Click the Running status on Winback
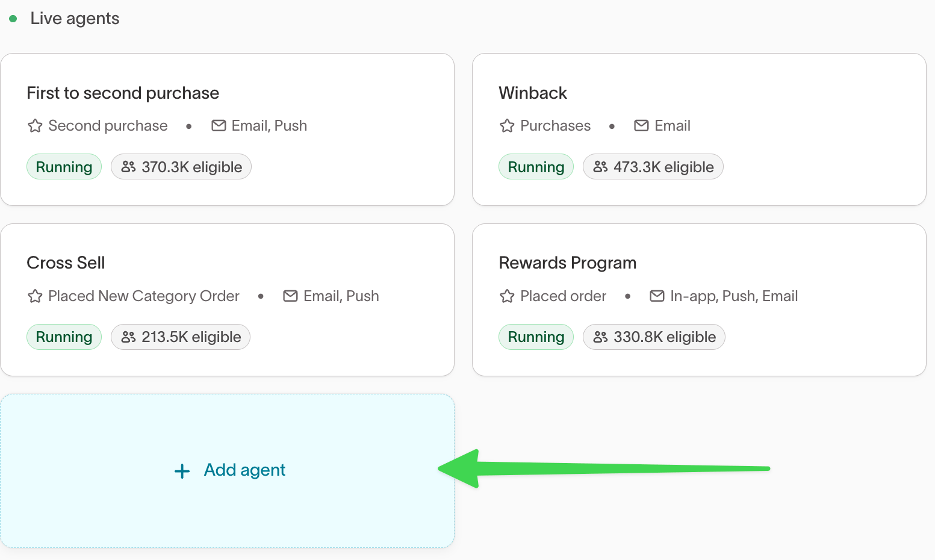935x560 pixels. pos(536,167)
